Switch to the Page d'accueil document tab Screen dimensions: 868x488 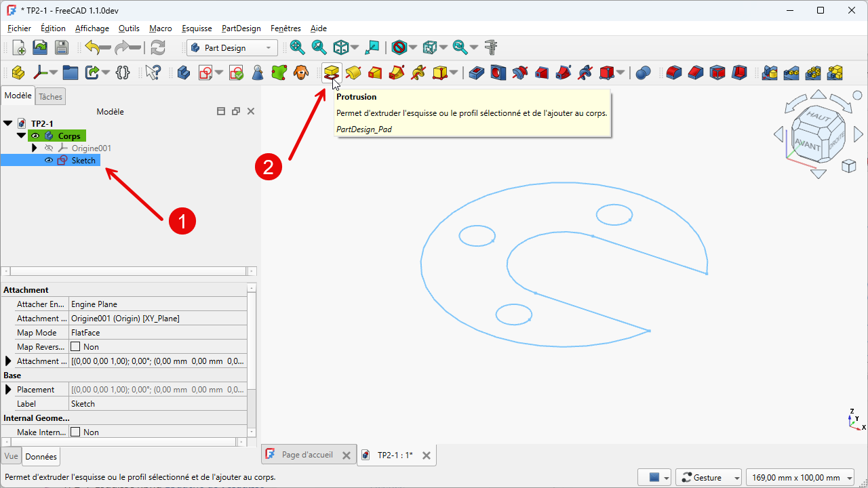307,455
